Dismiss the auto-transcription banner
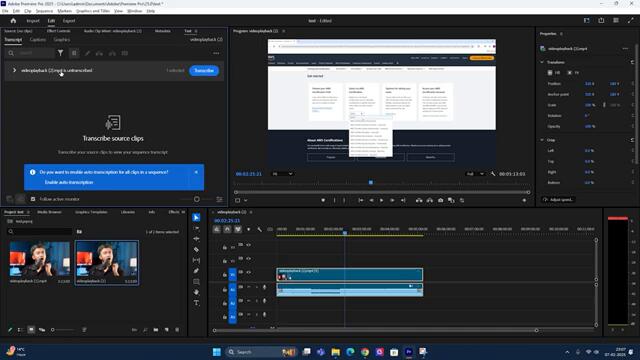 [196, 172]
